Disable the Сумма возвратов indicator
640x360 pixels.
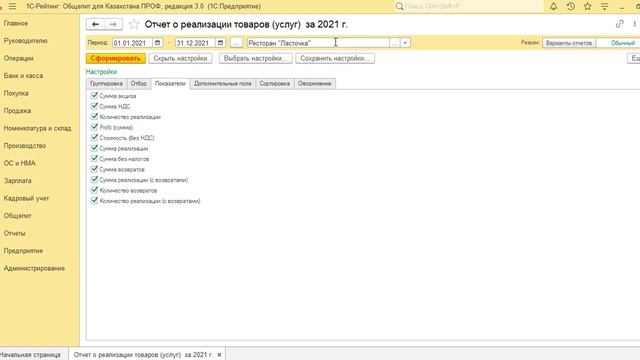point(94,169)
